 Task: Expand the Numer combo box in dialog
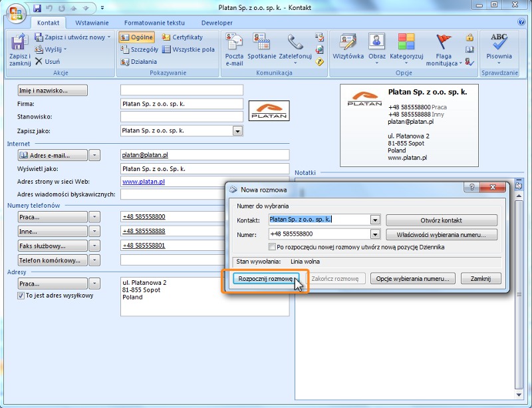click(375, 234)
